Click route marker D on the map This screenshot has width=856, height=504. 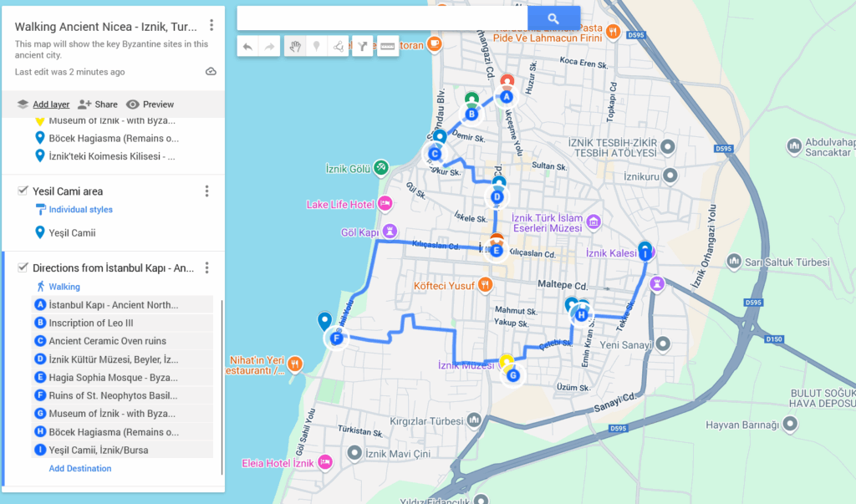(x=497, y=197)
